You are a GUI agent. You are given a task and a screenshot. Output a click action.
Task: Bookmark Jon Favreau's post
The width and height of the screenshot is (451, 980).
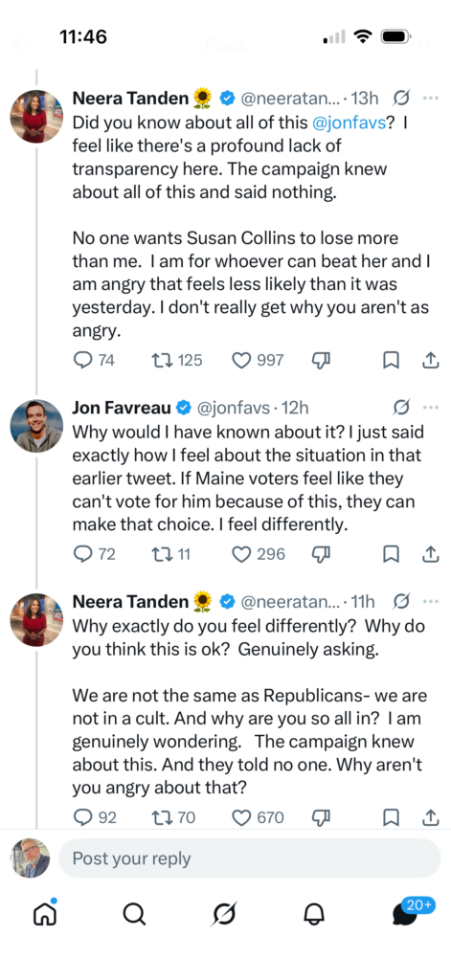391,554
